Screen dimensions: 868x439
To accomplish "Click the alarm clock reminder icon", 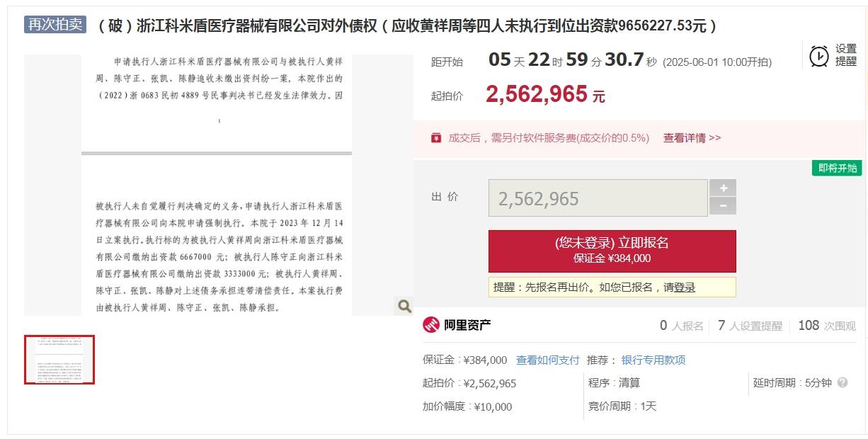I will pyautogui.click(x=819, y=56).
